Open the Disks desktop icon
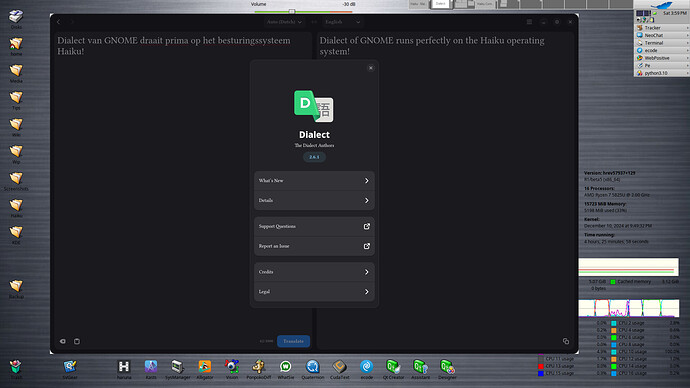 tap(16, 19)
